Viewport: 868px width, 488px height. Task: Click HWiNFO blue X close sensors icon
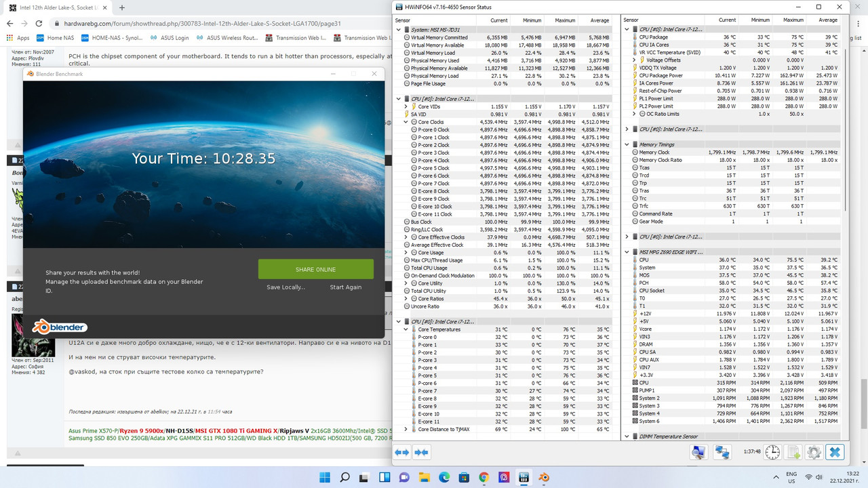tap(835, 452)
